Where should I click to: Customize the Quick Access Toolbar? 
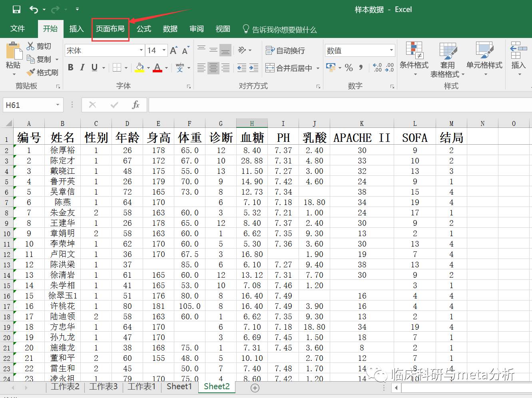coord(77,9)
